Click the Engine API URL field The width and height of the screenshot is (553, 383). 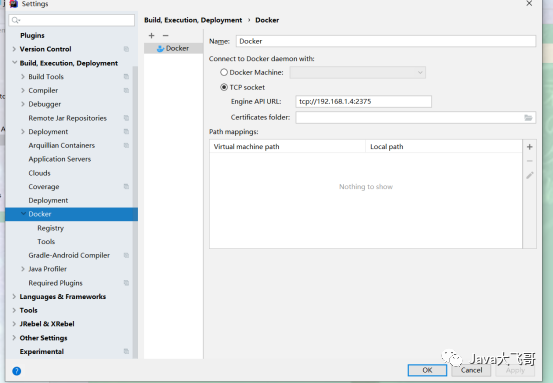pos(363,102)
